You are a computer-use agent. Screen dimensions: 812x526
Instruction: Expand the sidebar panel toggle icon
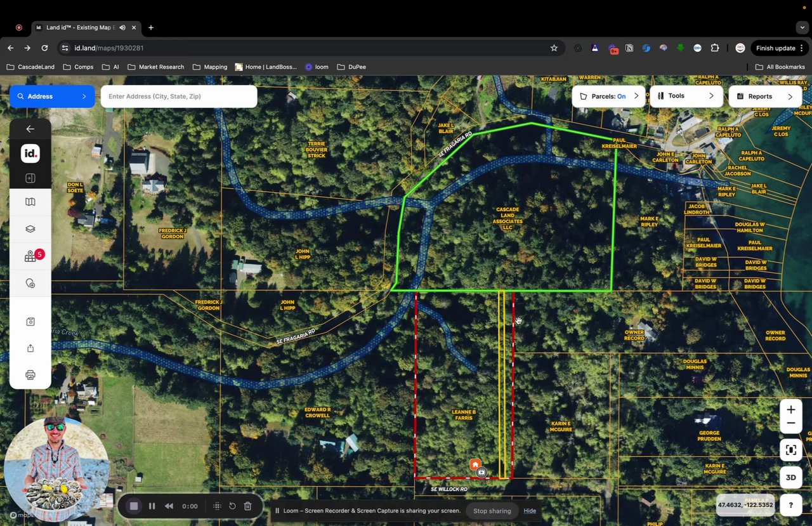(x=30, y=178)
